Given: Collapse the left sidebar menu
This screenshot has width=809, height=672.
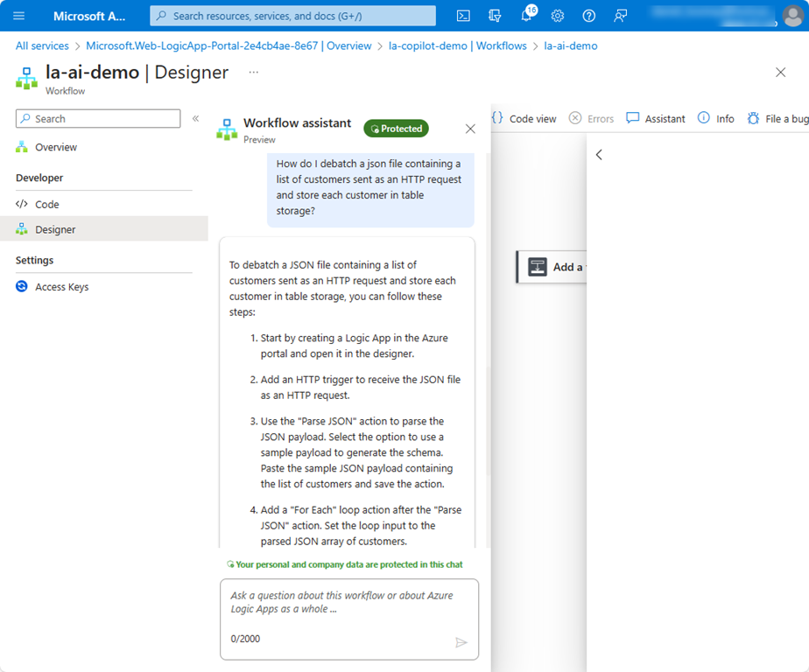Looking at the screenshot, I should pos(195,119).
